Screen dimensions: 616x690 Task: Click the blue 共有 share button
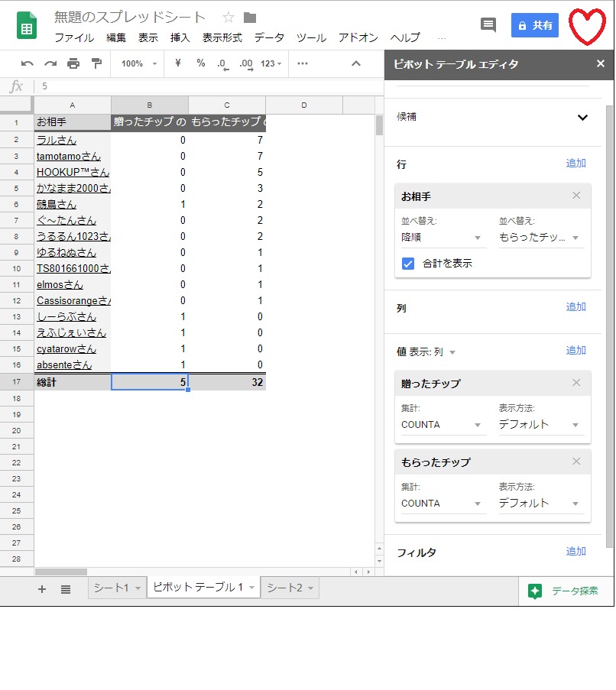(534, 25)
